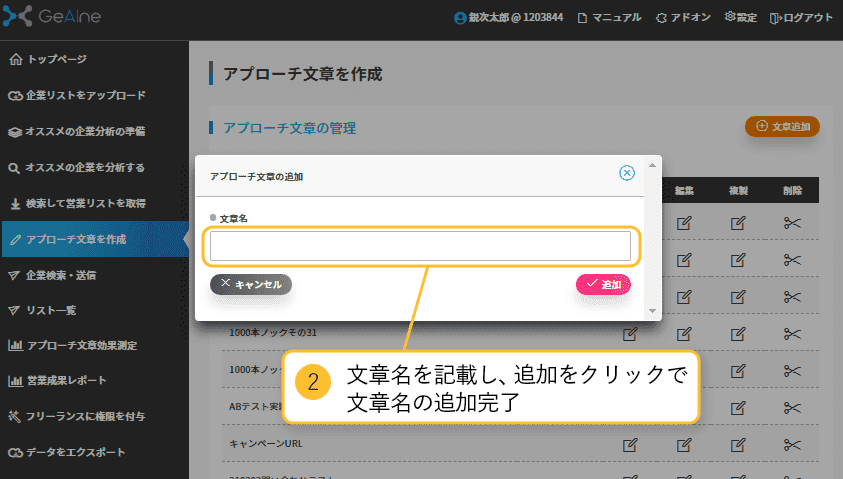Click the 1000本ノックその31 row name
Image resolution: width=843 pixels, height=479 pixels.
click(273, 333)
